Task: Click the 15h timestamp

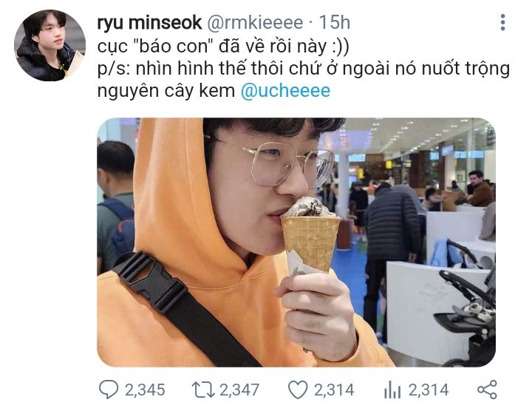Action: [x=334, y=23]
